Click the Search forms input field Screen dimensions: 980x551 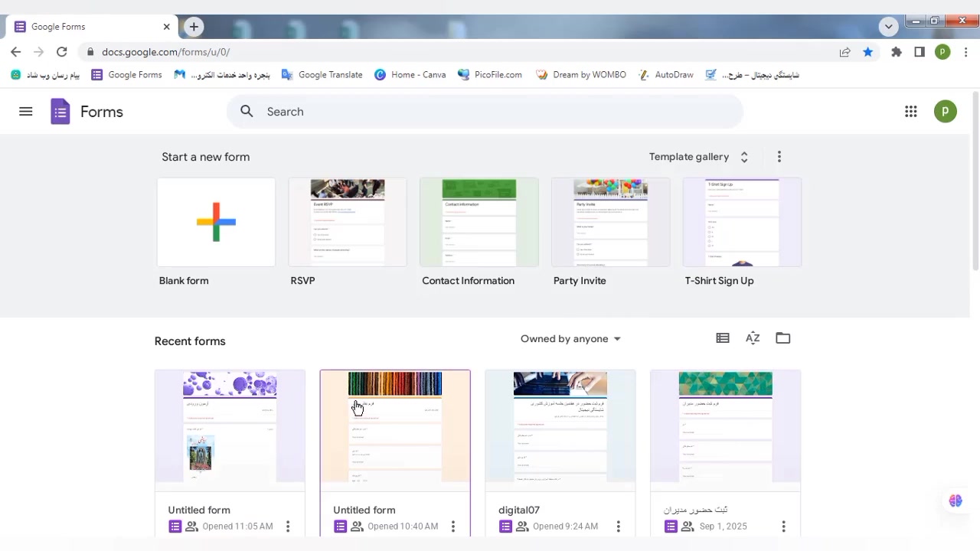coord(485,112)
